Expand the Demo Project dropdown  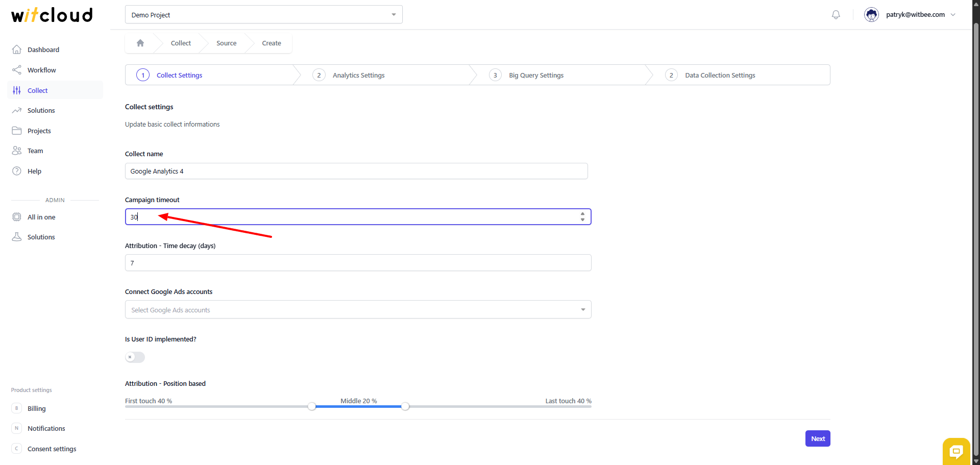(263, 15)
